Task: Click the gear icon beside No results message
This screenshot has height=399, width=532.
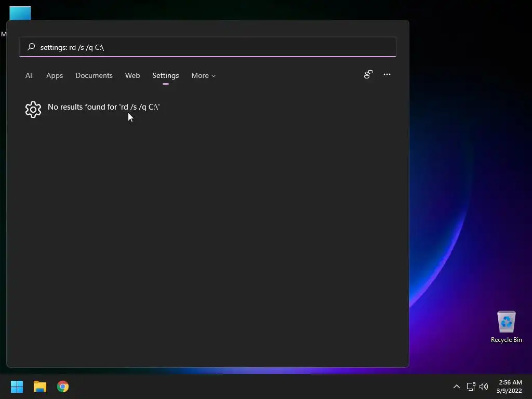Action: point(33,110)
